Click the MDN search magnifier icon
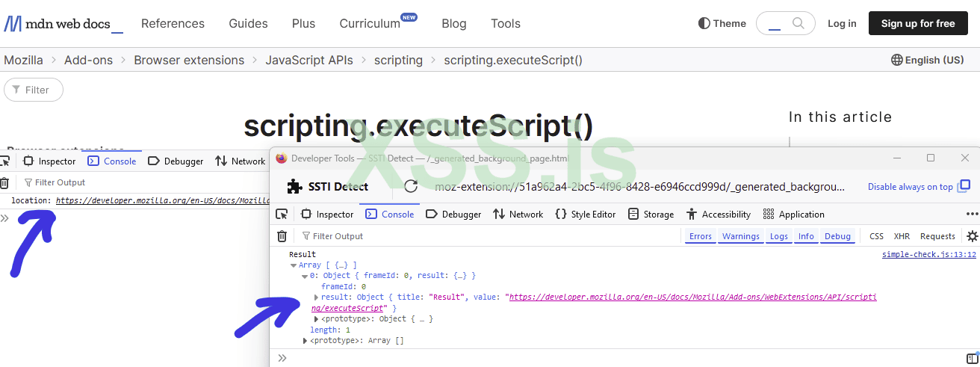980x367 pixels. (x=798, y=23)
